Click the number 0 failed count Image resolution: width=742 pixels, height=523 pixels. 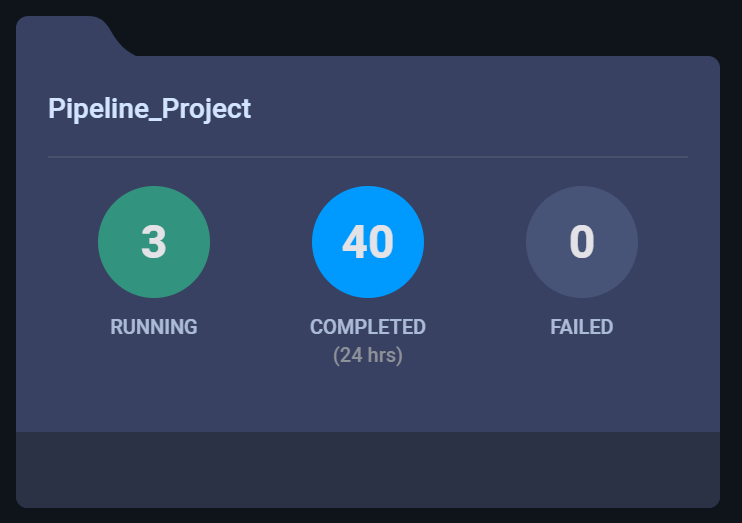582,242
